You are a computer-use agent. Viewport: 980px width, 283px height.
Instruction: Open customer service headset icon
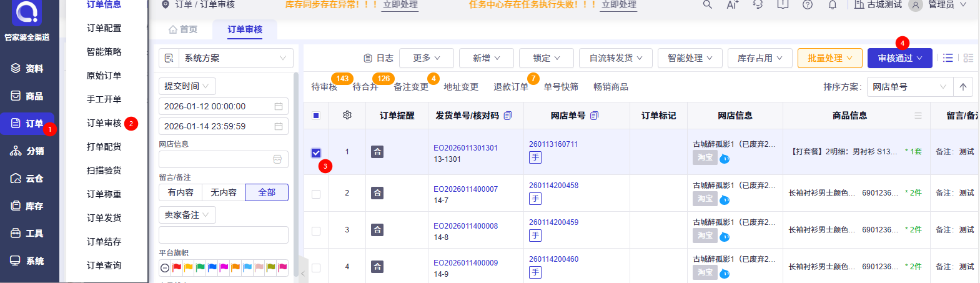click(x=758, y=4)
